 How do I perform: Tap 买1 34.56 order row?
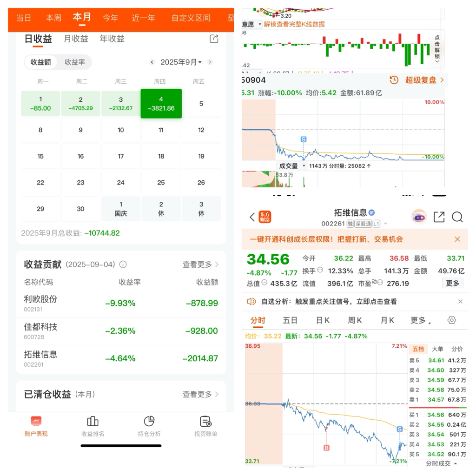click(437, 415)
